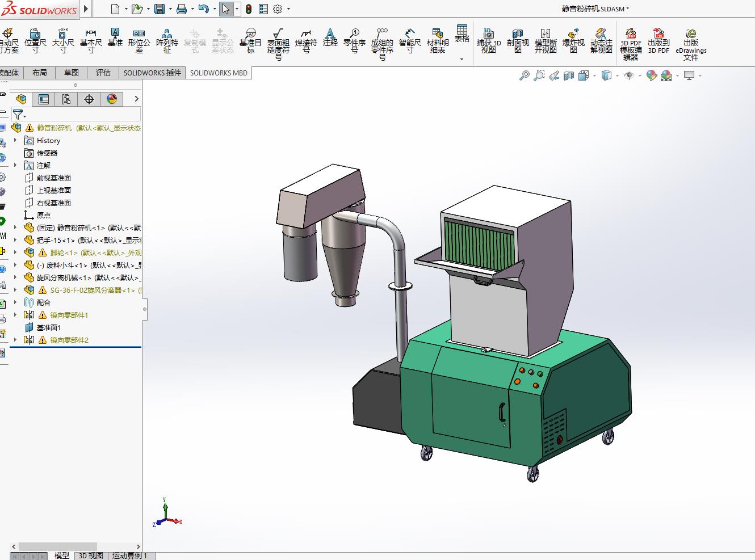Click the New document icon

[x=115, y=9]
